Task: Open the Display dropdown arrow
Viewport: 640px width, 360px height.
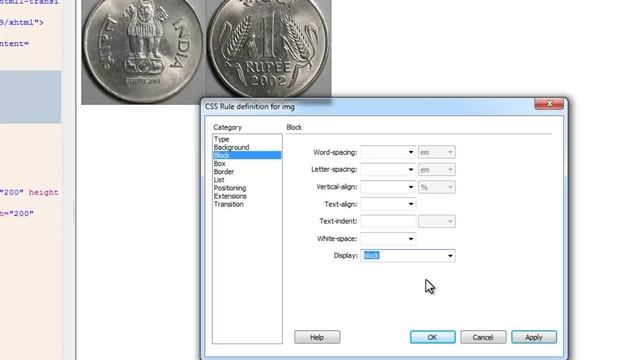Action: click(450, 256)
